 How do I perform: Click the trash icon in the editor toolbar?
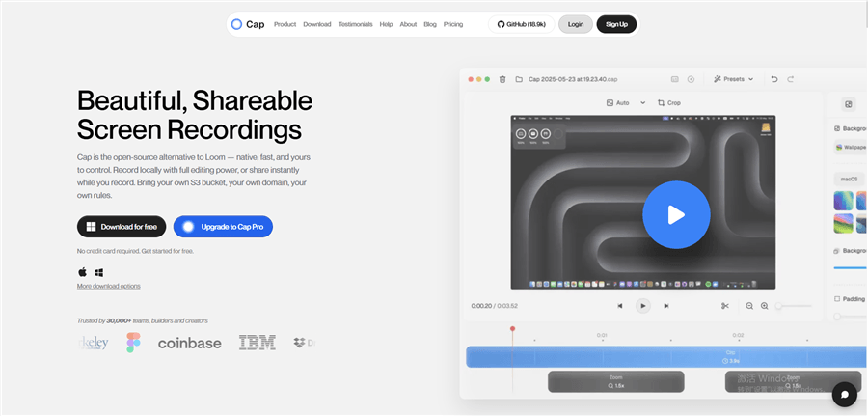(502, 79)
